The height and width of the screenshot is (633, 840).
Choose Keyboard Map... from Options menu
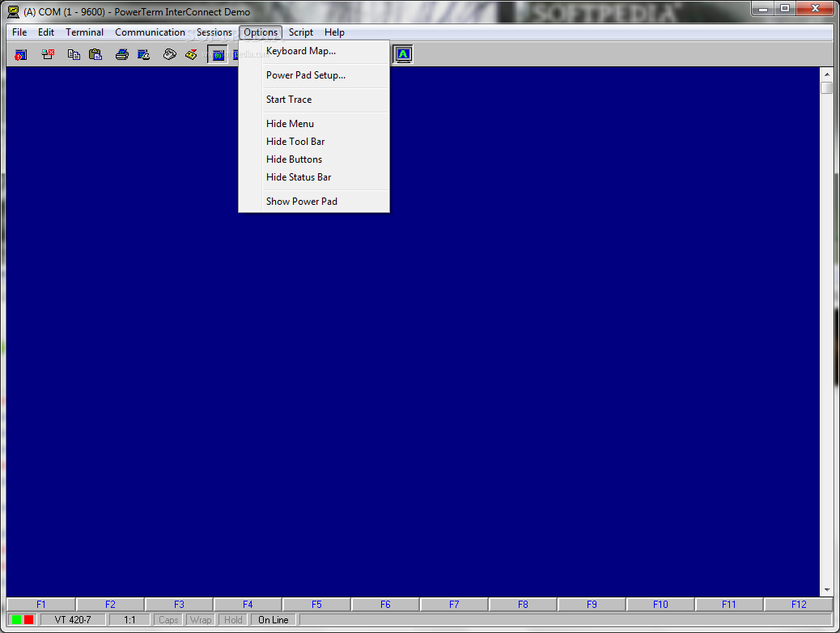click(x=314, y=51)
